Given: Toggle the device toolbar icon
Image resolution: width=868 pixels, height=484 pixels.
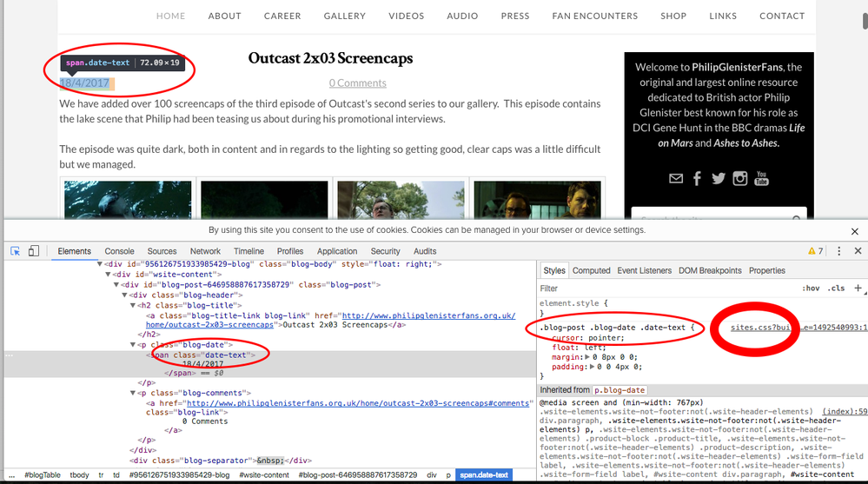Looking at the screenshot, I should [x=33, y=251].
